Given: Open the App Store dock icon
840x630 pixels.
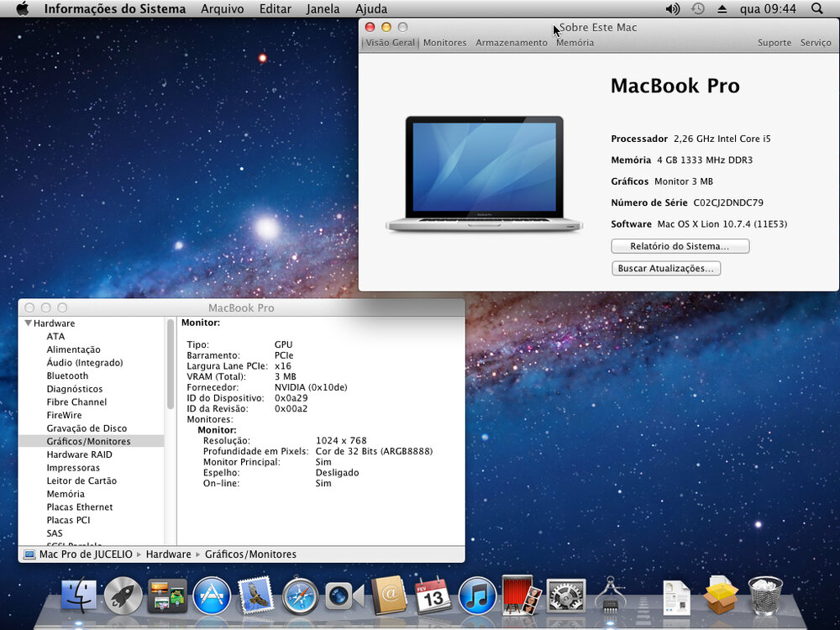Looking at the screenshot, I should (x=212, y=596).
